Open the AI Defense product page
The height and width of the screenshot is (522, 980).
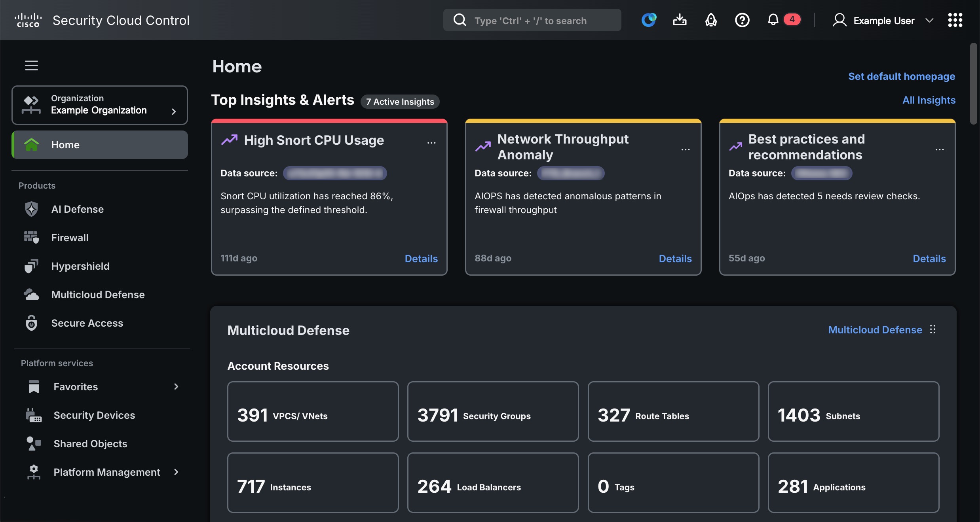[78, 209]
